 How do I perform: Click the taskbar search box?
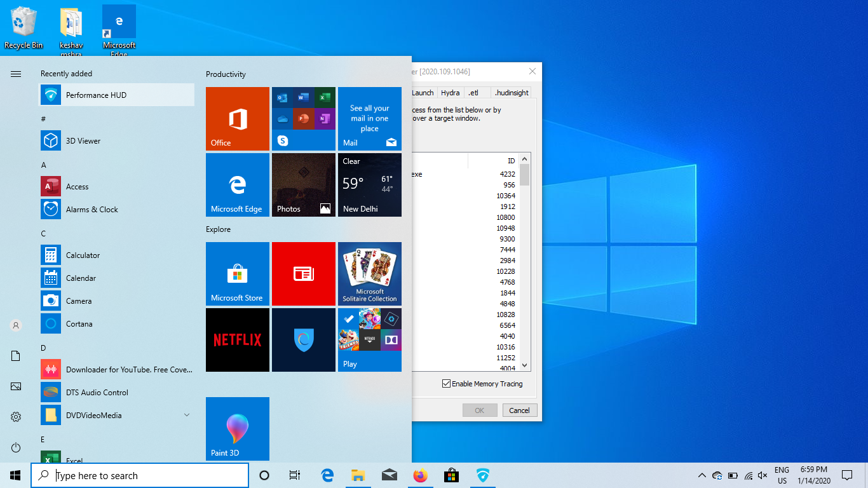(140, 475)
